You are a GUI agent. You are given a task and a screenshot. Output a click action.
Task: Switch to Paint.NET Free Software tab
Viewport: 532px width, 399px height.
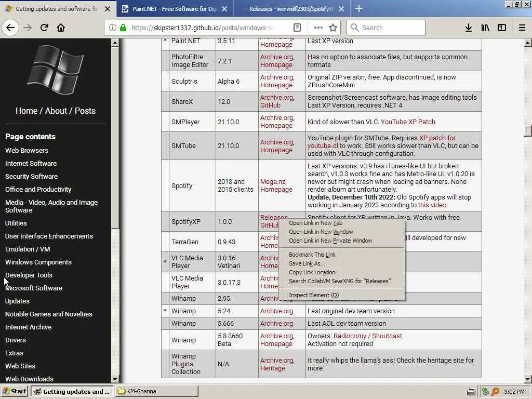pyautogui.click(x=175, y=9)
